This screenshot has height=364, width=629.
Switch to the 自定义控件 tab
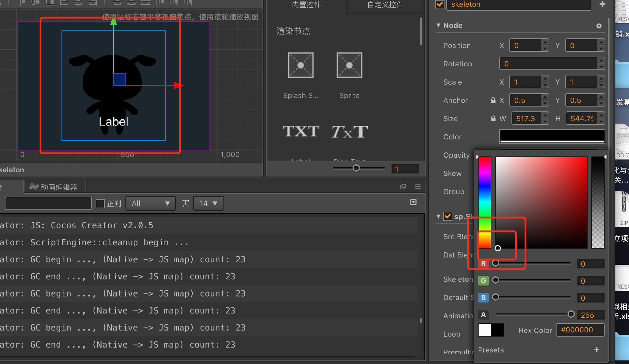[x=385, y=5]
